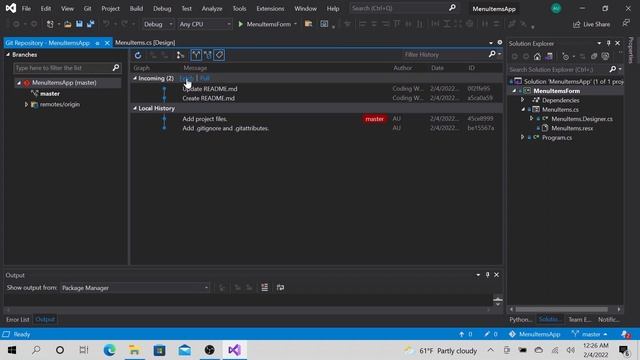Click the Search Solution Explorer field
This screenshot has height=360, width=640.
(x=558, y=69)
